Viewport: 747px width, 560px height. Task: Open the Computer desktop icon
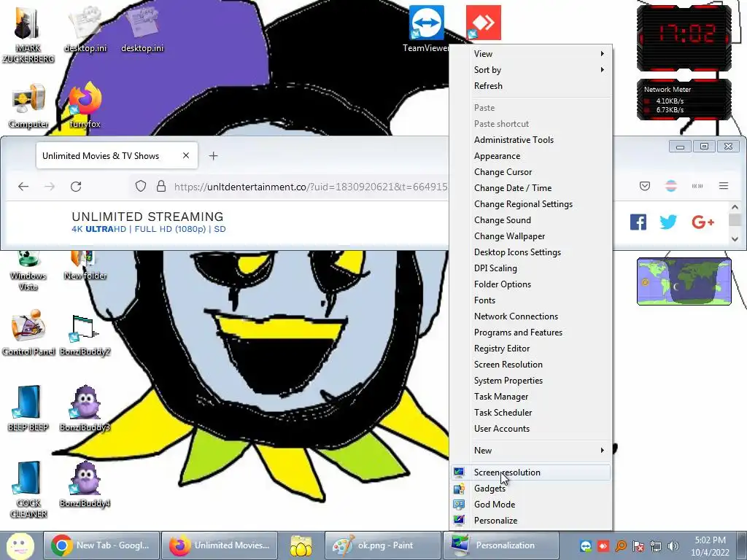click(28, 106)
